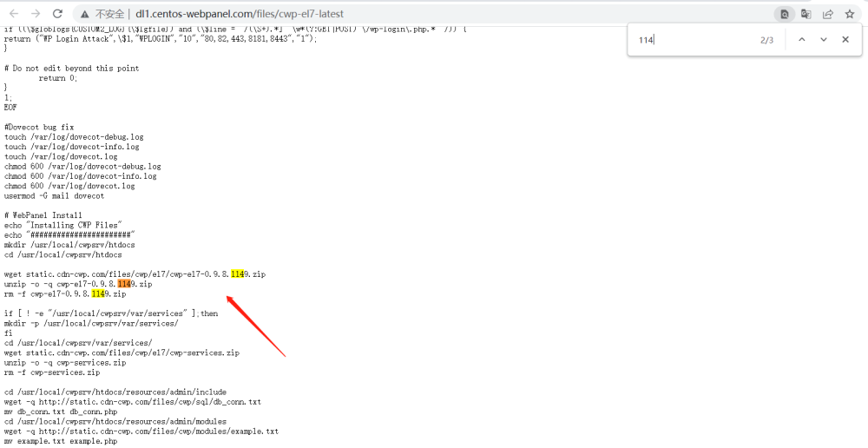Click 'touch /var/log/dovecot.log' line
Viewport: 868px width, 448px height.
point(61,157)
